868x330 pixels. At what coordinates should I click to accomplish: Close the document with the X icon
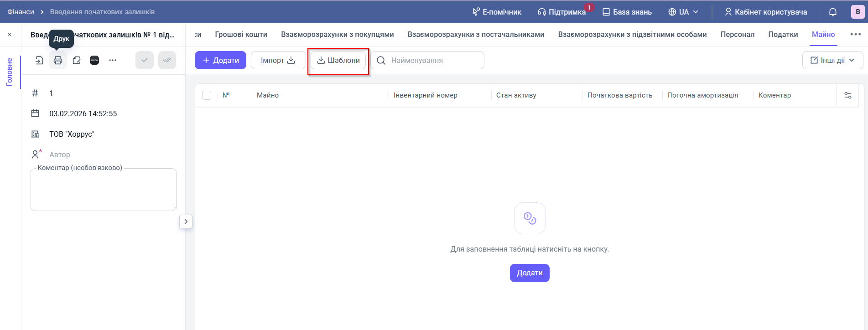pyautogui.click(x=10, y=35)
